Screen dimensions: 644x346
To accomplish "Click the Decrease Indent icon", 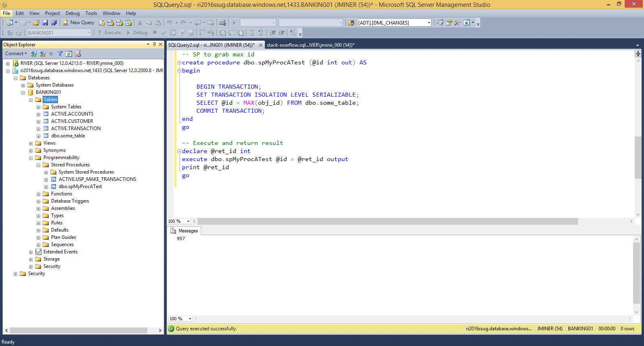I will (x=272, y=33).
